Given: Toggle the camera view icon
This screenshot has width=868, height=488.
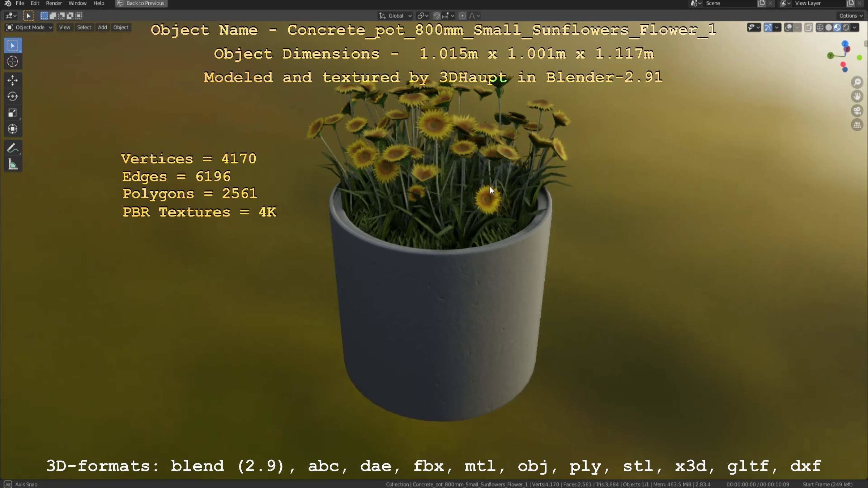Looking at the screenshot, I should tap(857, 111).
